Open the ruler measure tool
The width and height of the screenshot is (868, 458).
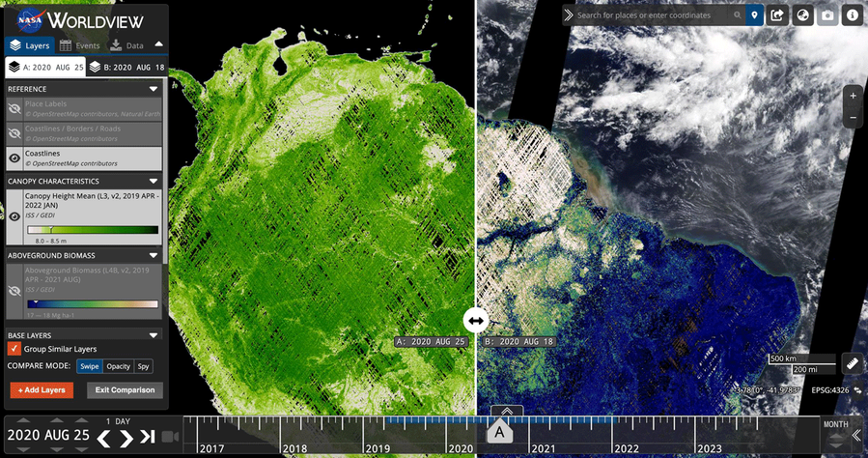(851, 363)
